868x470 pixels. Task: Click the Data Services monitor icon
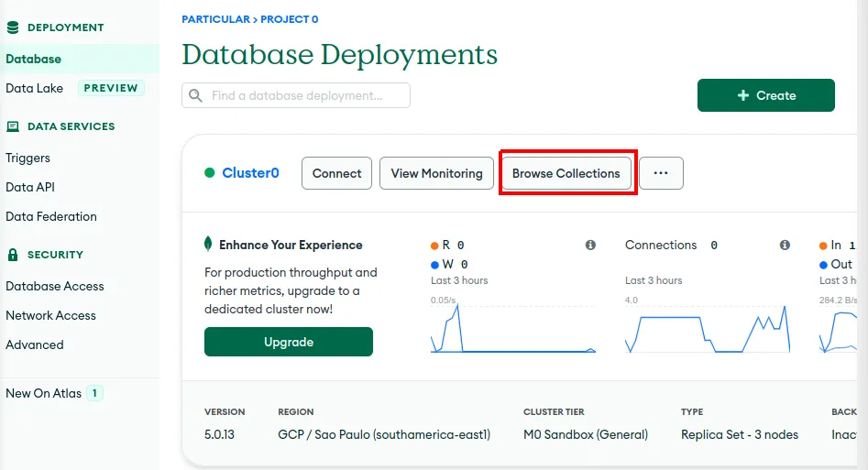[13, 126]
